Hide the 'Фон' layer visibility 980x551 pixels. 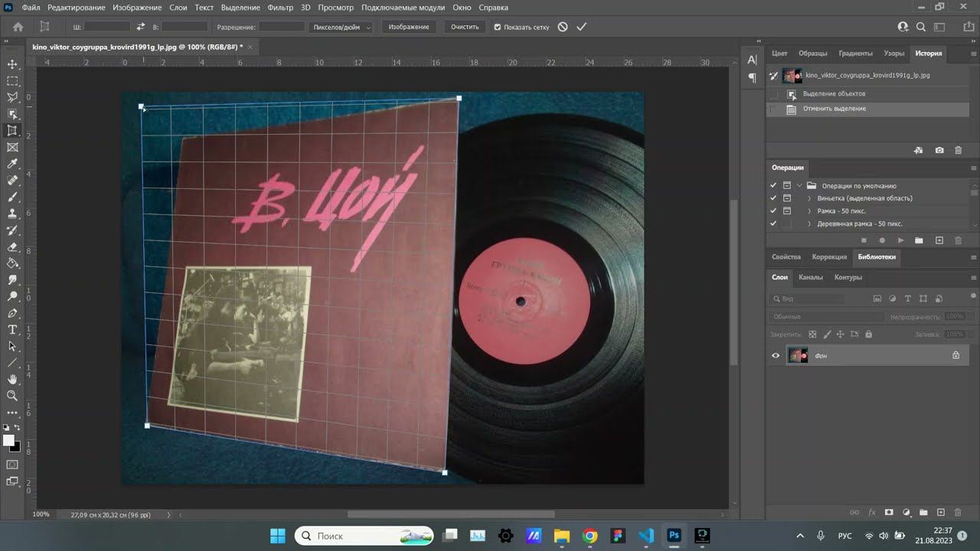776,355
